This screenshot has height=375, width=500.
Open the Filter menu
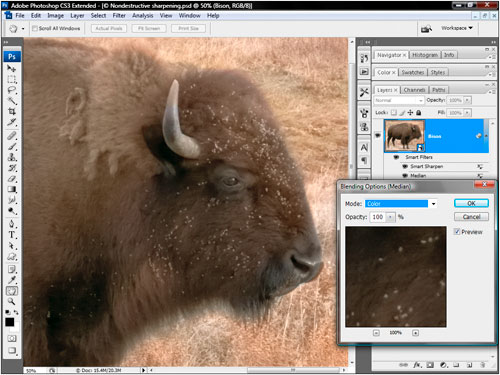pos(119,16)
